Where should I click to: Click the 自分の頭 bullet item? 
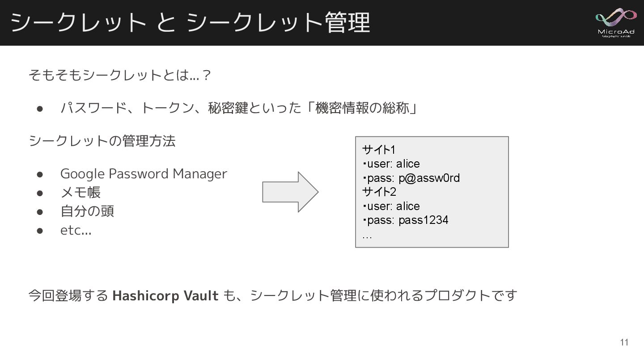[87, 211]
